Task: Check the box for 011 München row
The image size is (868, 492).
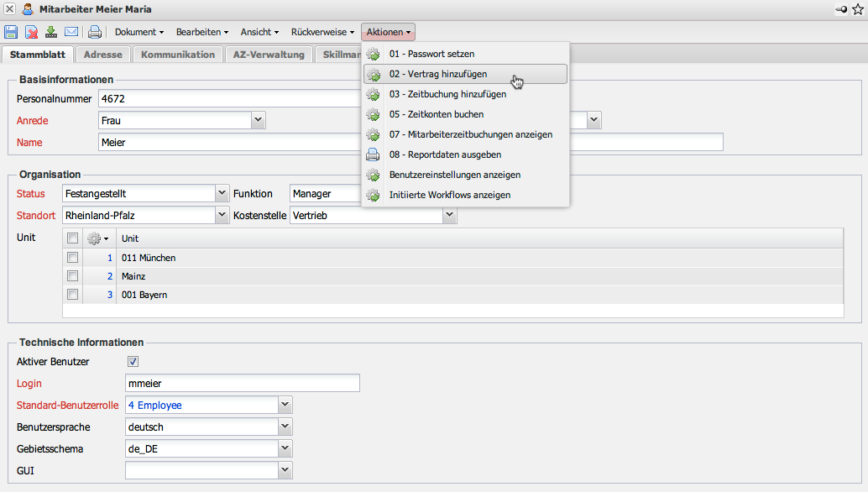Action: pyautogui.click(x=73, y=258)
